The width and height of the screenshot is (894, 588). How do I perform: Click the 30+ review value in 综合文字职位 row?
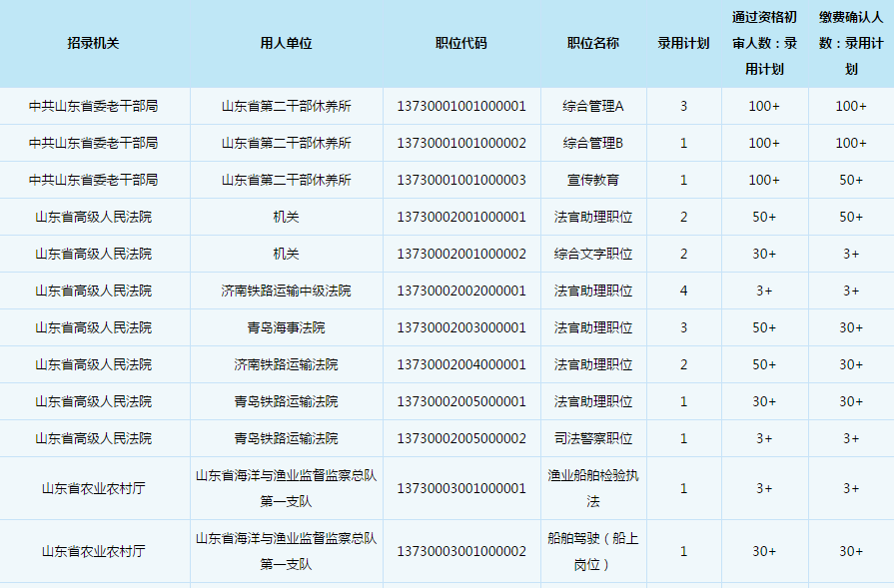(764, 255)
